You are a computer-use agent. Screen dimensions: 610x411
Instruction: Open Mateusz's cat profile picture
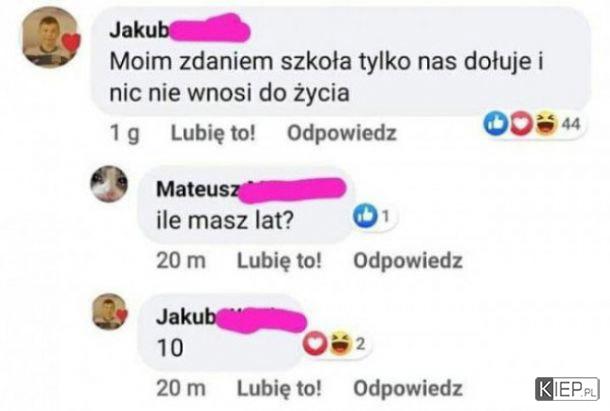[109, 184]
